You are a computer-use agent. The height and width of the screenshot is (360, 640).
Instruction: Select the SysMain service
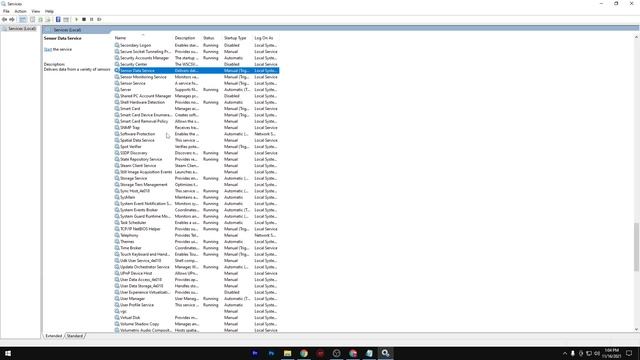(197, 197)
